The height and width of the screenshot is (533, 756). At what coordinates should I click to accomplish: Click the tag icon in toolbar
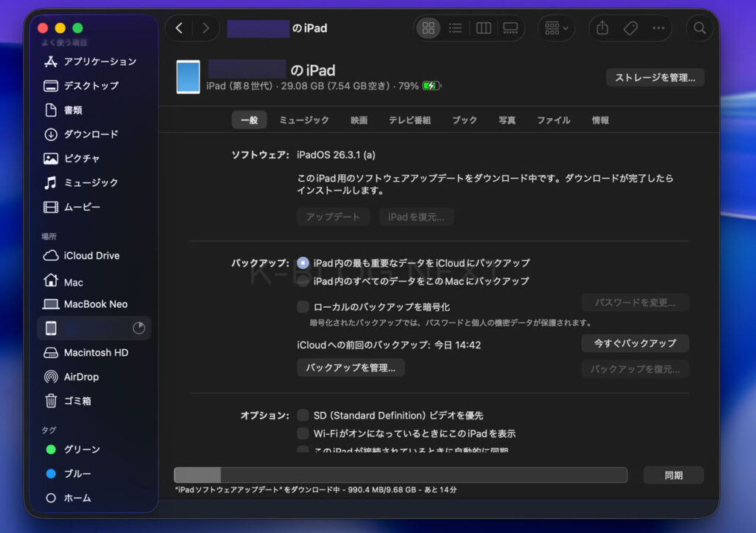click(630, 28)
